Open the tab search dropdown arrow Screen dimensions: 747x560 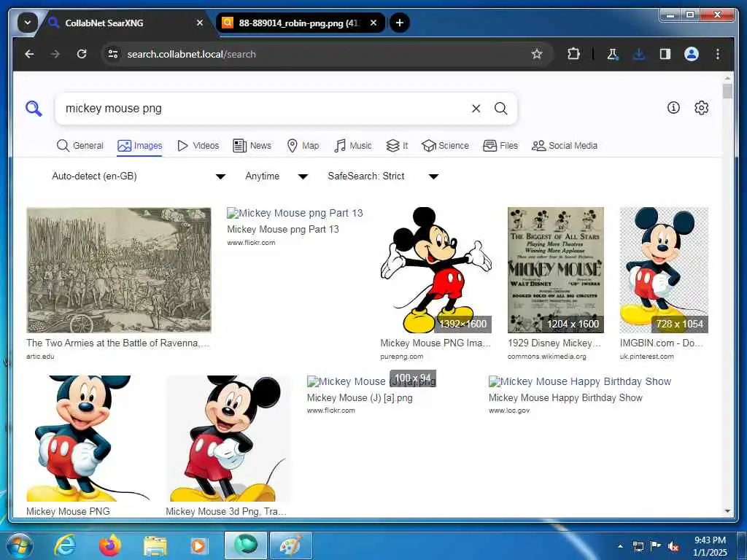pos(28,23)
